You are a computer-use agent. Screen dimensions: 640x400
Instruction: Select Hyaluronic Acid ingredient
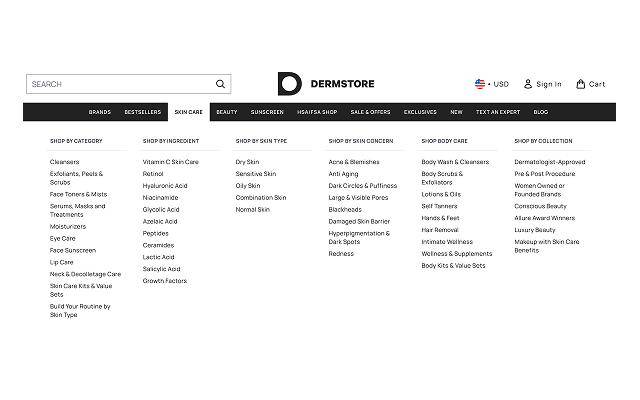165,186
